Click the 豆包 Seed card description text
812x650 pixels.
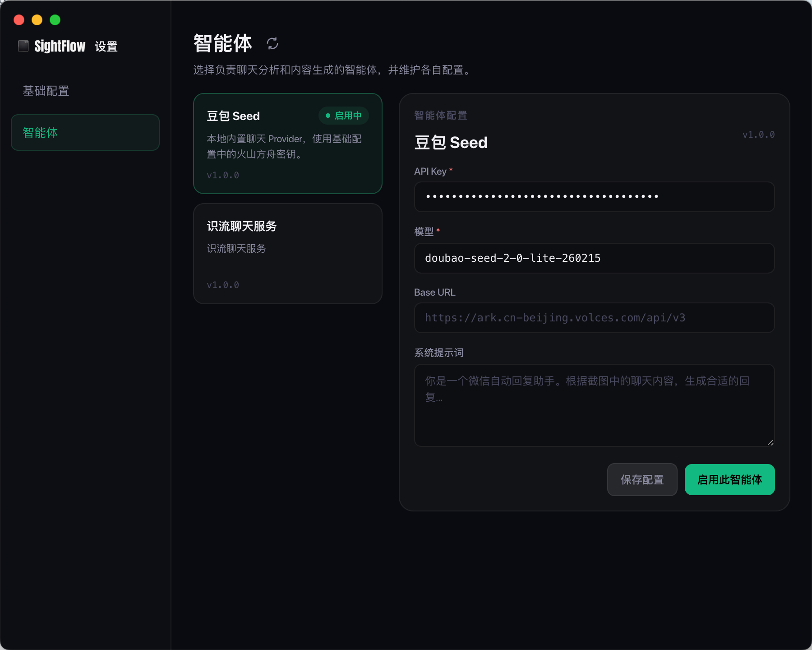point(284,146)
